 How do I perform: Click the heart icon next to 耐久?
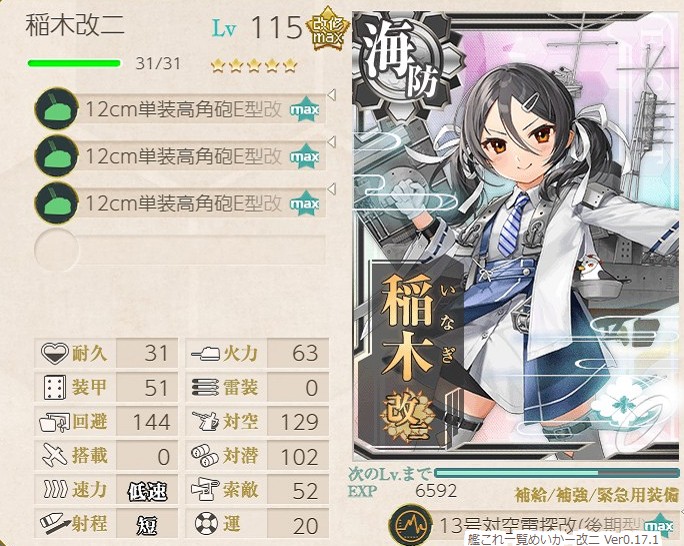pos(55,353)
